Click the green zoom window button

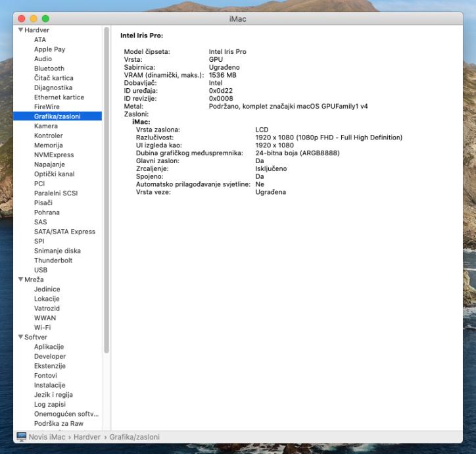tap(45, 18)
